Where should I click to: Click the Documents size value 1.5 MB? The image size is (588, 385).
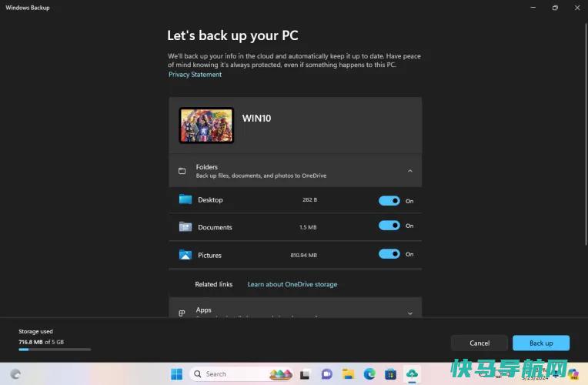tap(308, 227)
